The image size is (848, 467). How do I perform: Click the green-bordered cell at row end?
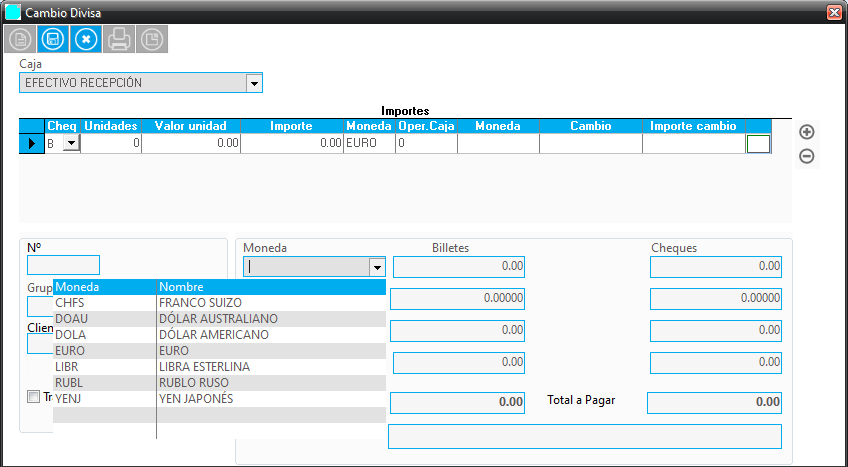pos(758,144)
